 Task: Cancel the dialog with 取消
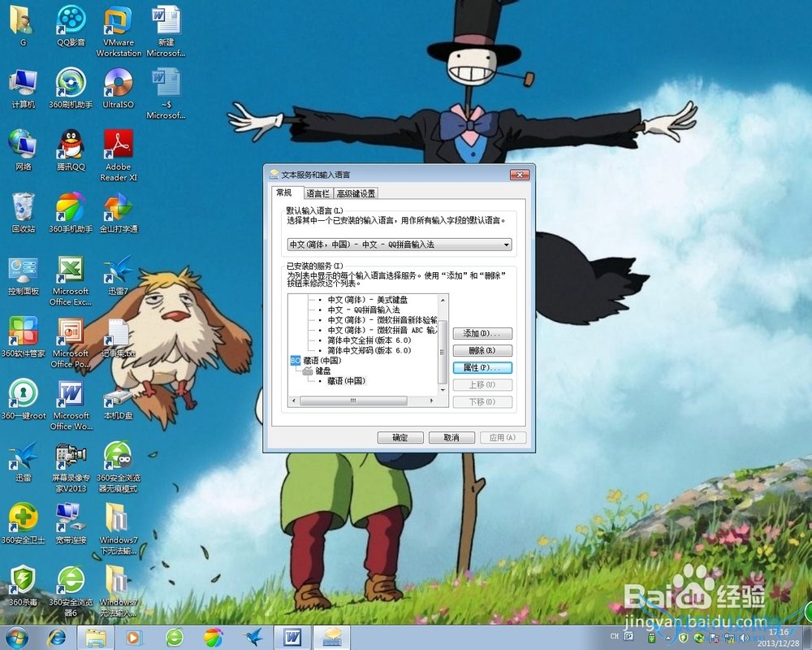[x=451, y=437]
